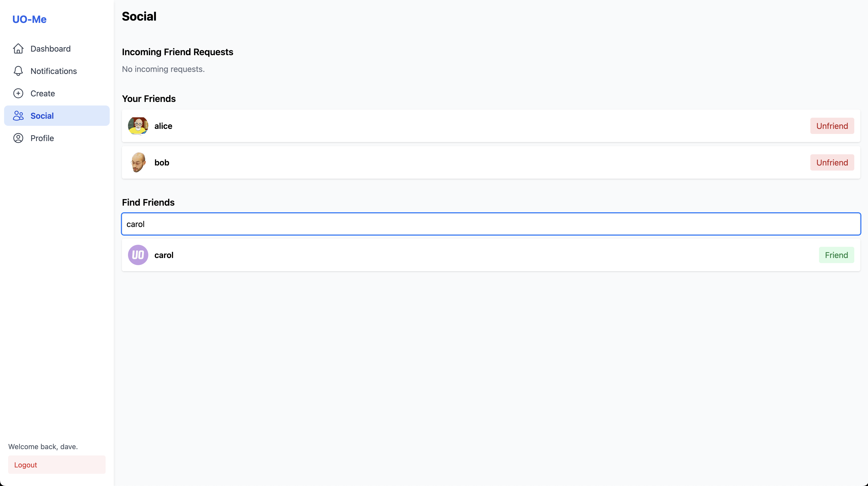
Task: Click bob's avatar picture
Action: pyautogui.click(x=138, y=163)
